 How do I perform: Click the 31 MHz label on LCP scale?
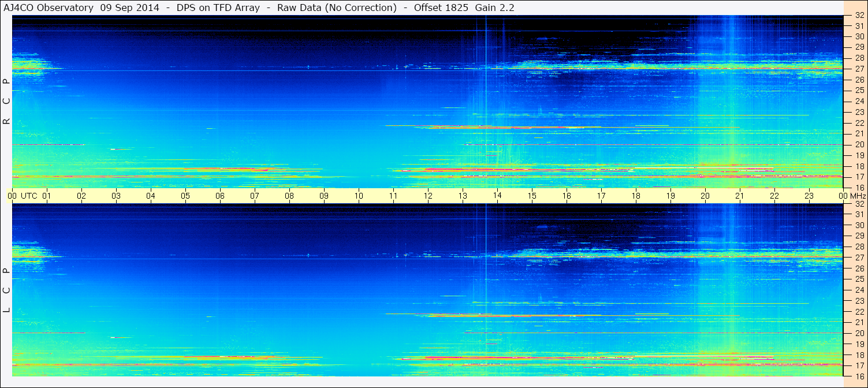(859, 214)
